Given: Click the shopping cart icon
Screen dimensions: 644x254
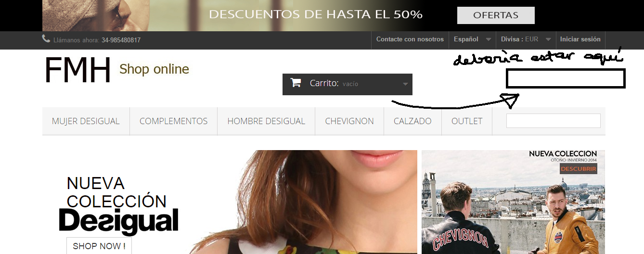Looking at the screenshot, I should point(296,83).
